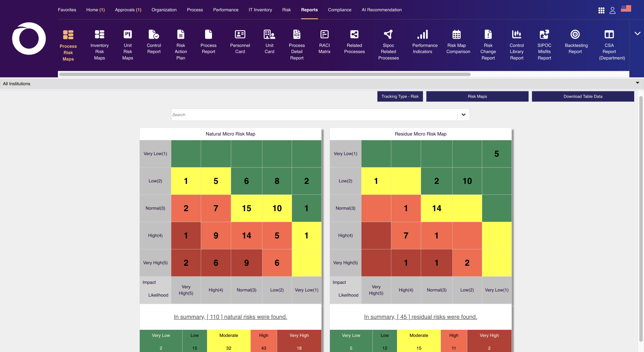Expand the report ribbon chevron

(637, 33)
